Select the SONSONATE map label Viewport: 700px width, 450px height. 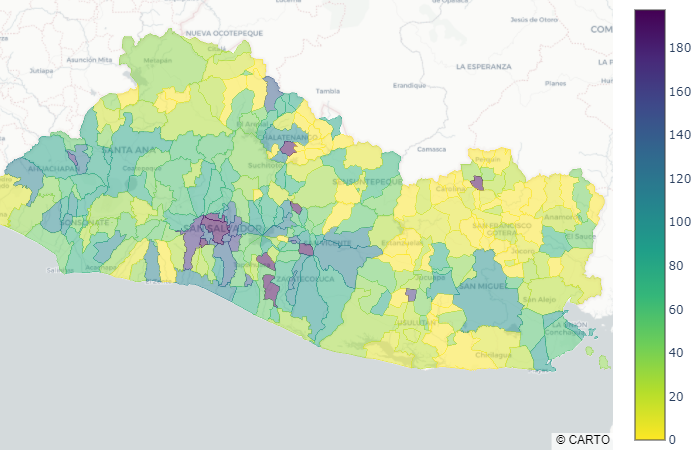point(85,222)
